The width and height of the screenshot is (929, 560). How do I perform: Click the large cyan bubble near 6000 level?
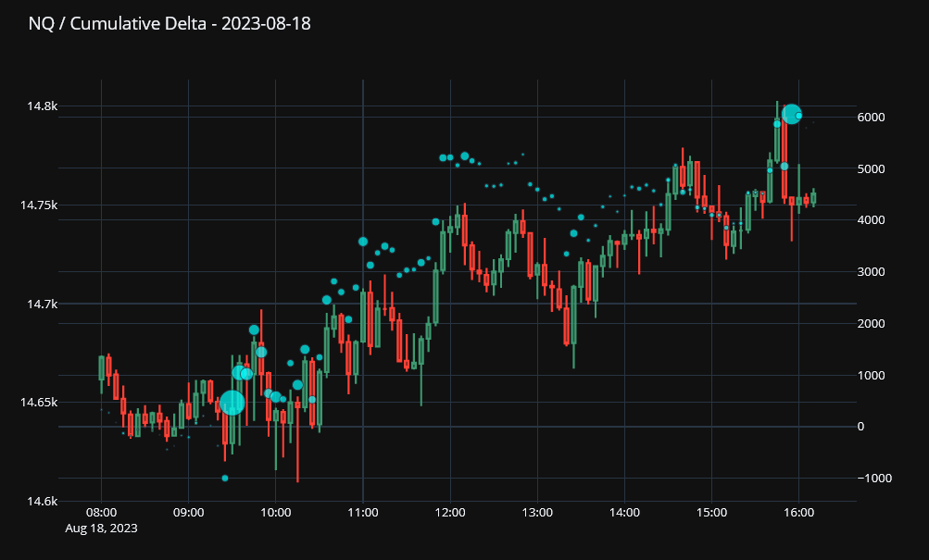(x=791, y=114)
